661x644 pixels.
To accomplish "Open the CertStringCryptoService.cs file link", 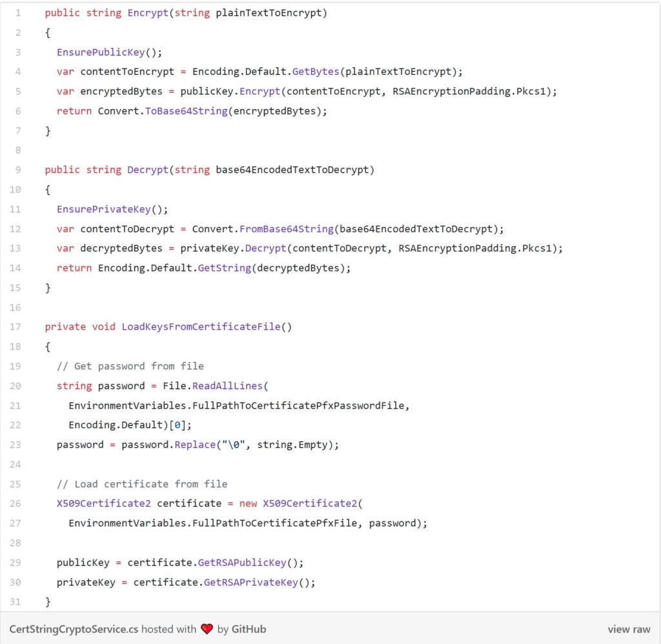I will click(74, 629).
